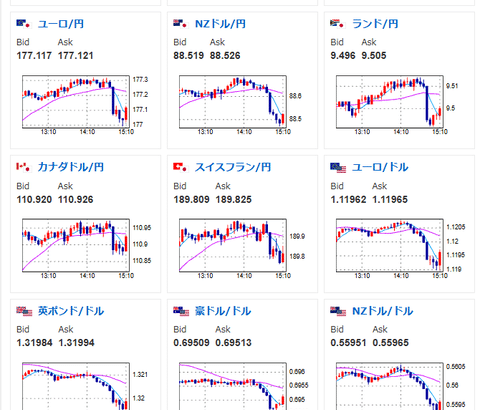Screen dimensions: 480x410
Task: Open the 英ポンド/ドル currency pair link
Action: click(71, 311)
